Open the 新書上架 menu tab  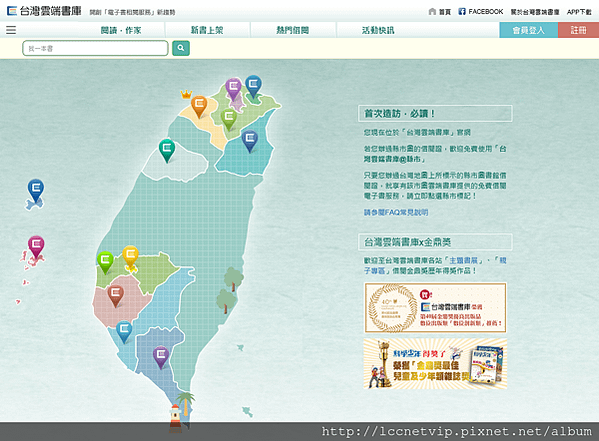tap(207, 30)
